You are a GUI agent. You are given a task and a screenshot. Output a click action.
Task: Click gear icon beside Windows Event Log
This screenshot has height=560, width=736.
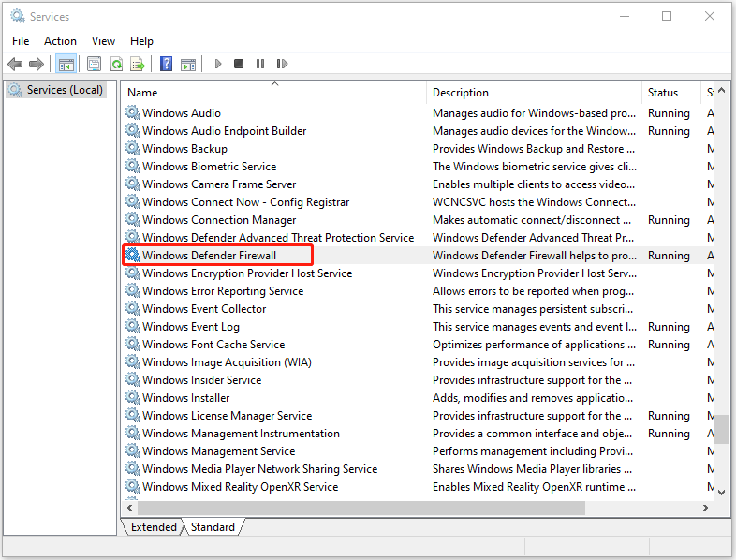point(133,326)
